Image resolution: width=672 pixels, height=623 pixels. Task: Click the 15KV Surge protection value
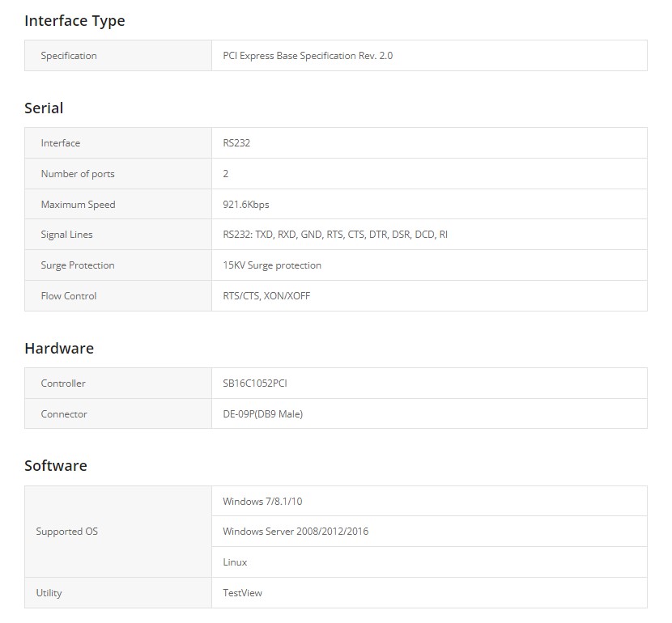pyautogui.click(x=272, y=265)
